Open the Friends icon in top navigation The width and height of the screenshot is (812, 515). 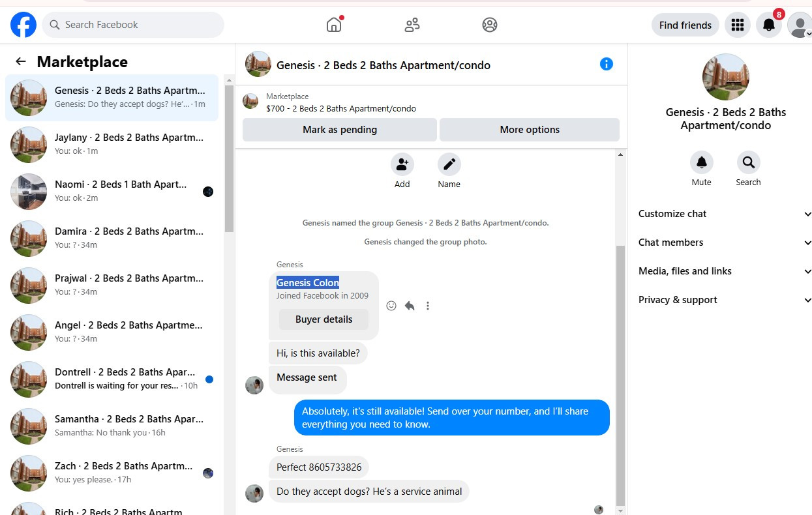412,25
